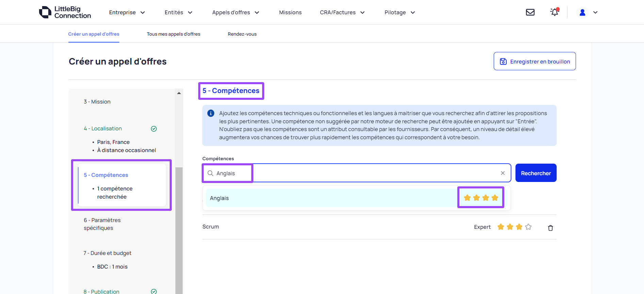Switch to Tous mes appels d'offres tab

pyautogui.click(x=173, y=34)
